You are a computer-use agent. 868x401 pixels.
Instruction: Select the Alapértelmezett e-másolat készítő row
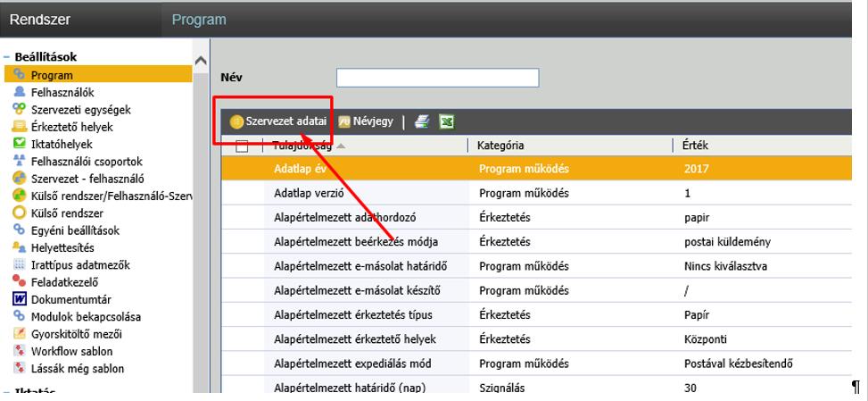(x=536, y=290)
